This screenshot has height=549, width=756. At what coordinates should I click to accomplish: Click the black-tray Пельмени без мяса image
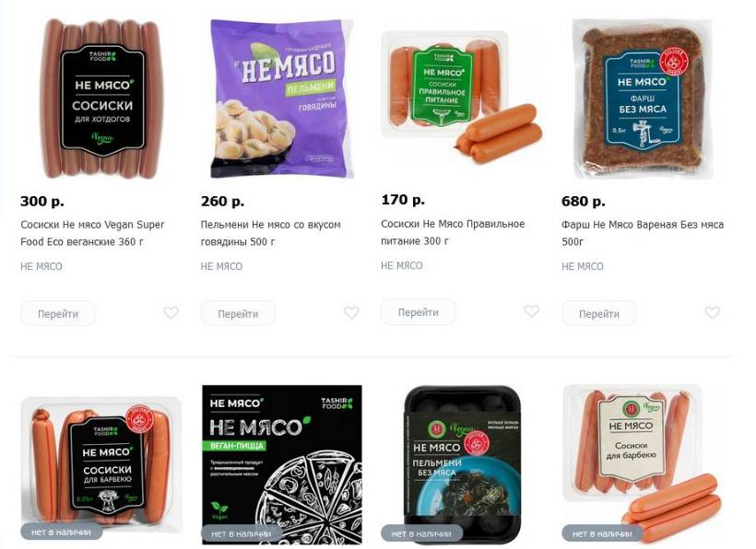463,464
